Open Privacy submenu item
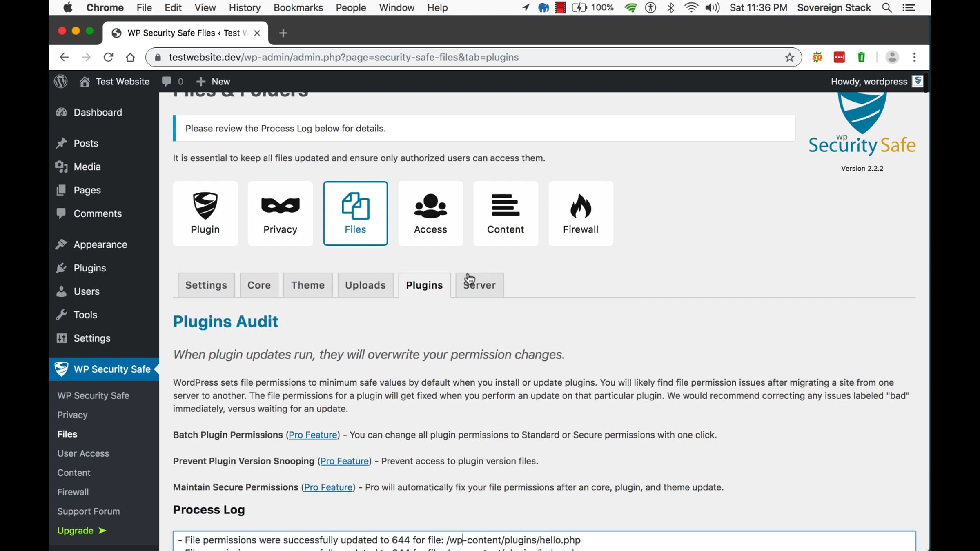Screen dimensions: 980x551 [x=72, y=415]
